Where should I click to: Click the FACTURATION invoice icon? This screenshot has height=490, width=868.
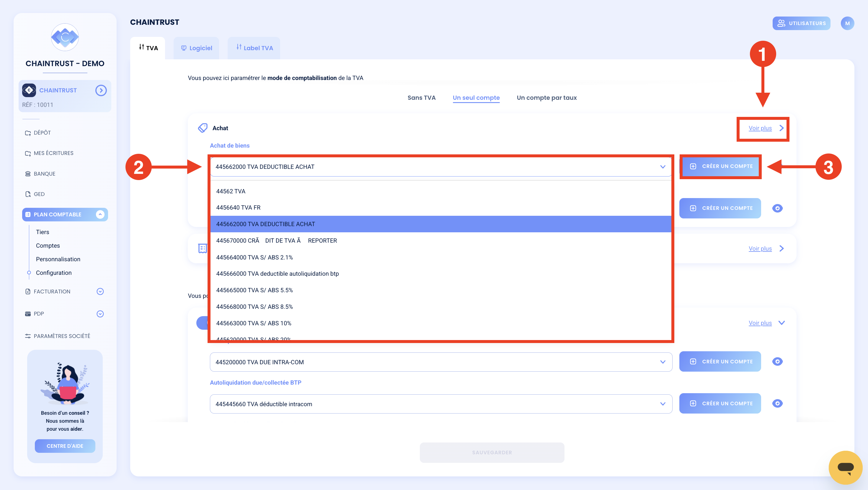pyautogui.click(x=28, y=292)
